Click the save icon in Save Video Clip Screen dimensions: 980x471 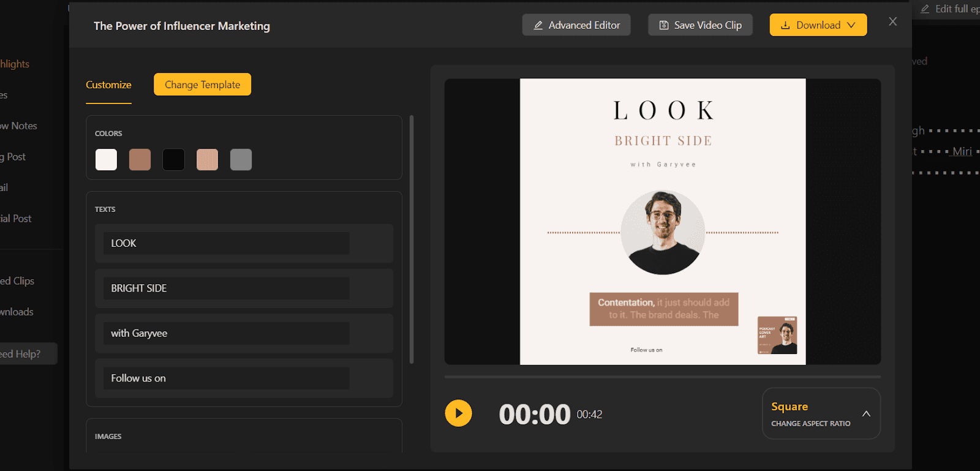663,25
